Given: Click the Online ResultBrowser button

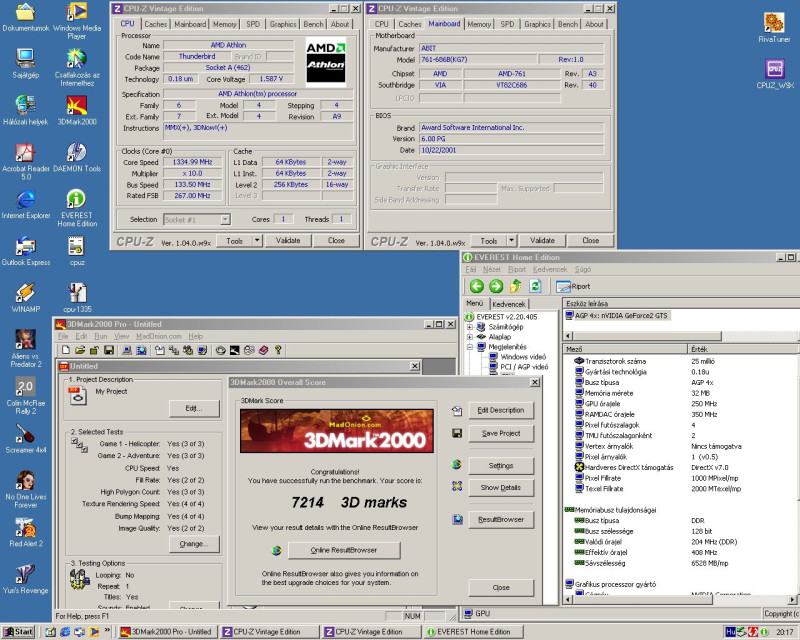Looking at the screenshot, I should (x=344, y=550).
